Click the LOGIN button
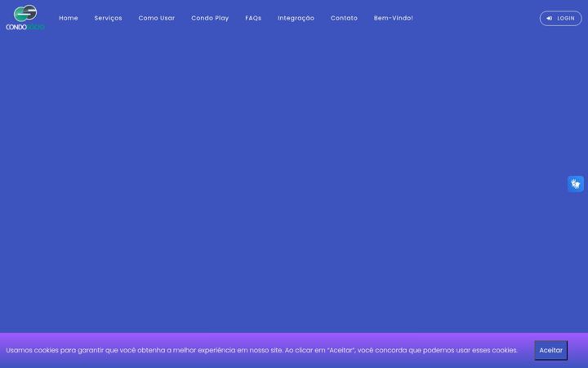Screen dimensions: 588x368 click(x=560, y=18)
